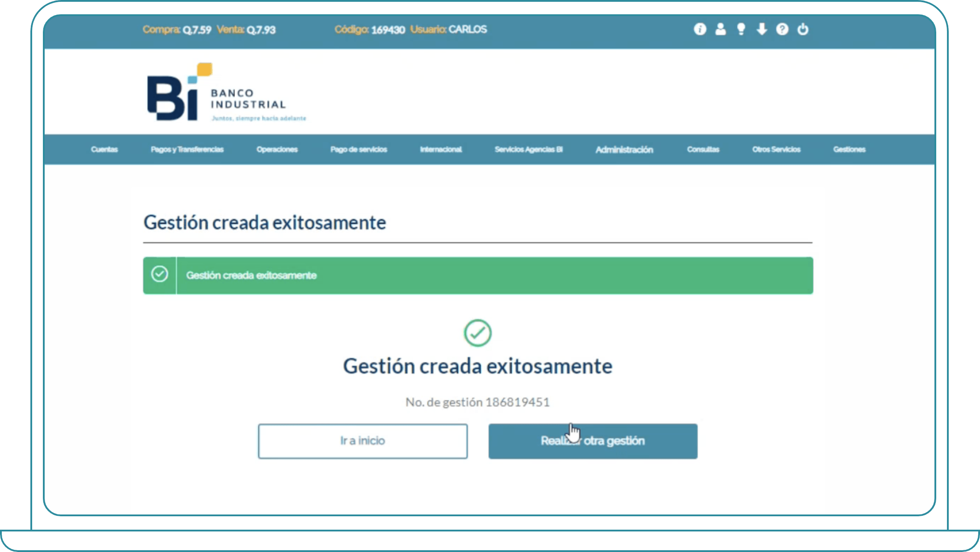
Task: Click the checkmark icon in green banner
Action: pyautogui.click(x=159, y=274)
